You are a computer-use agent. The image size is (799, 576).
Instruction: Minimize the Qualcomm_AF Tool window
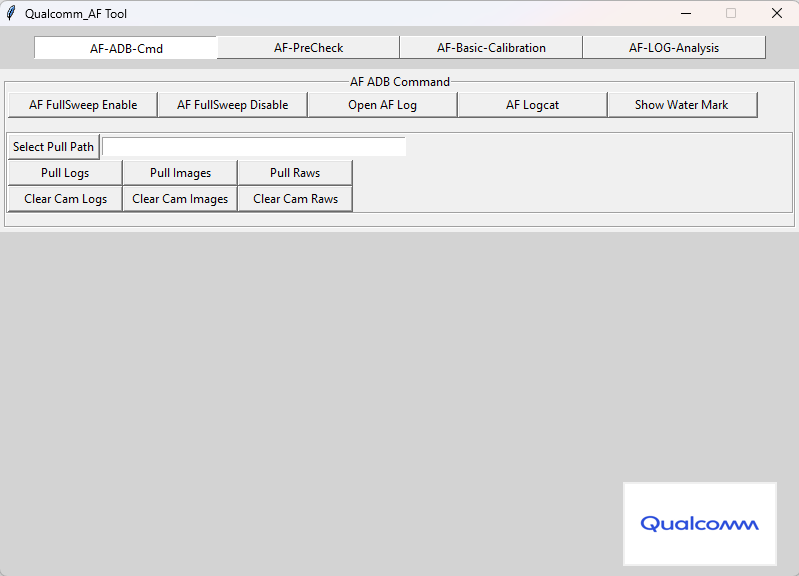686,13
